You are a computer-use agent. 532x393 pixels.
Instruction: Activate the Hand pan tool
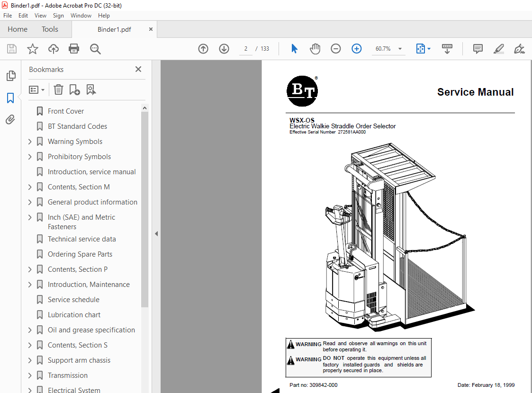point(315,49)
